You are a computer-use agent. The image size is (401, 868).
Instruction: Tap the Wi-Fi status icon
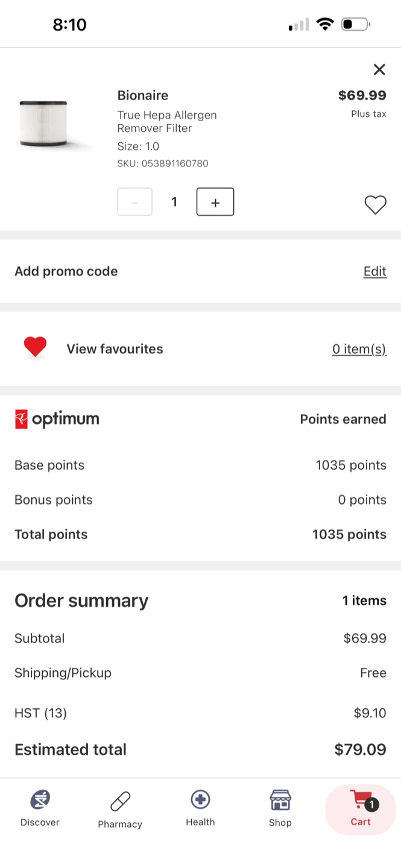[326, 25]
